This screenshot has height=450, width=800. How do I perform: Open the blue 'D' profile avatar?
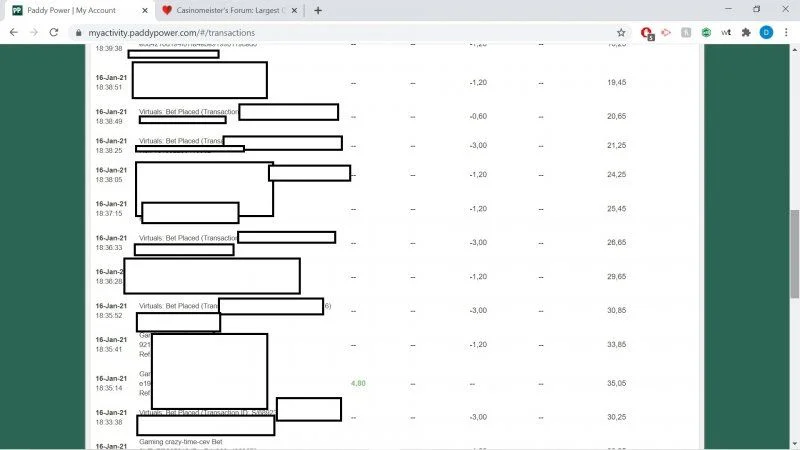[766, 33]
